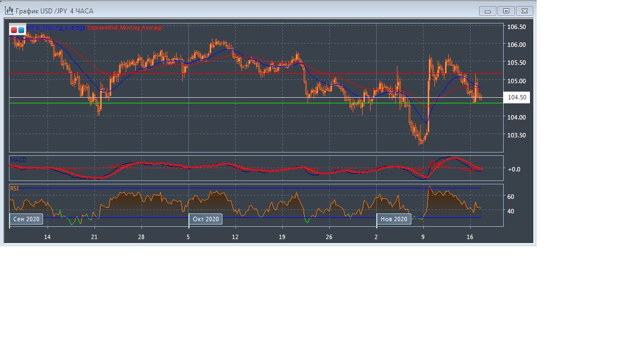The width and height of the screenshot is (644, 362).
Task: Click the red square legend icon
Action: coord(14,30)
